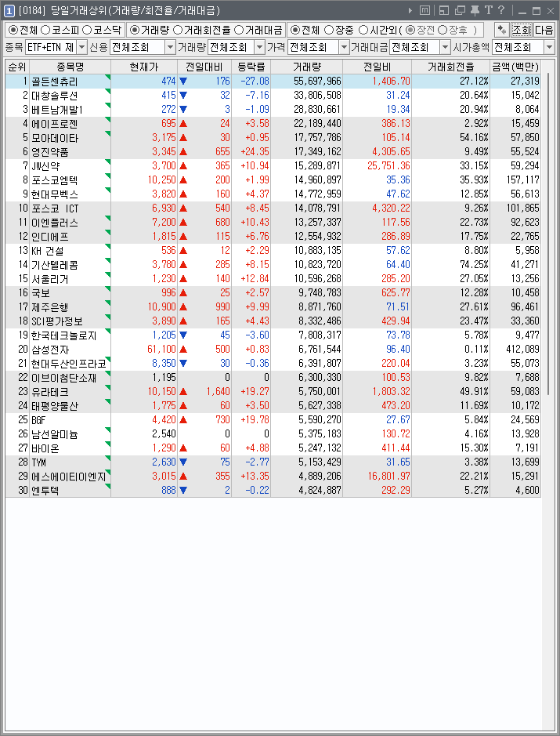The image size is (560, 736).
Task: Click the blue number 1 window icon
Action: point(9,10)
